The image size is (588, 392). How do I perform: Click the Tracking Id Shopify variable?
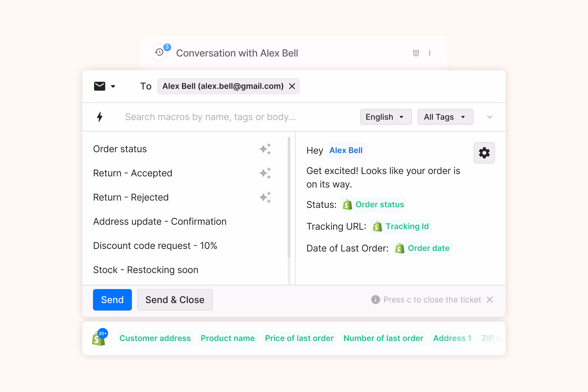click(x=401, y=226)
